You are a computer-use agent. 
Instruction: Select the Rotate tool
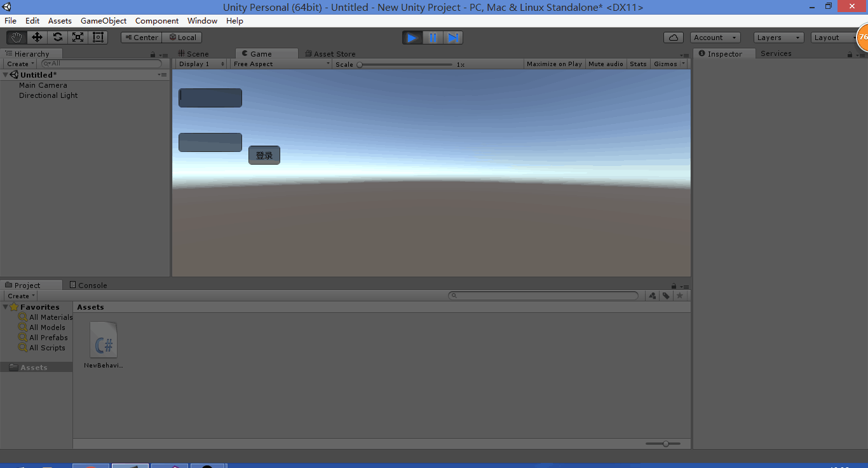57,38
